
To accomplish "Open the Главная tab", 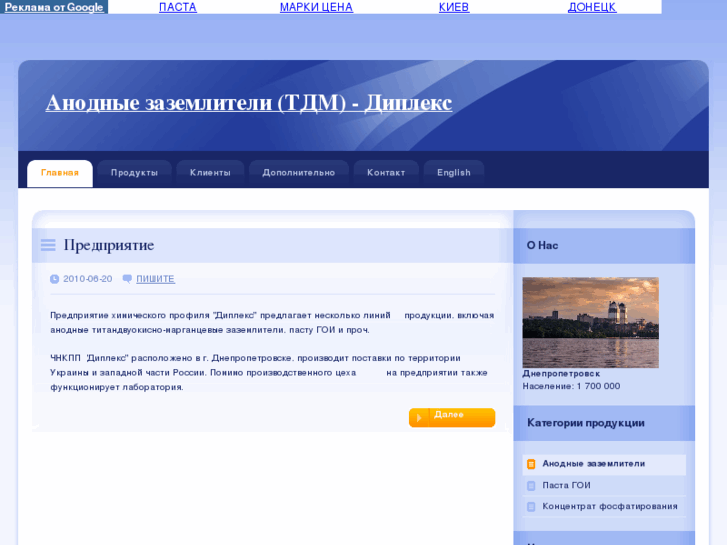I will pos(60,173).
